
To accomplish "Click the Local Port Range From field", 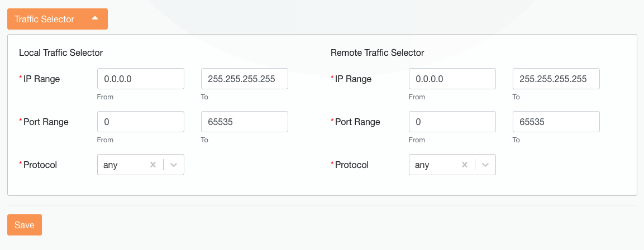I will [x=141, y=122].
